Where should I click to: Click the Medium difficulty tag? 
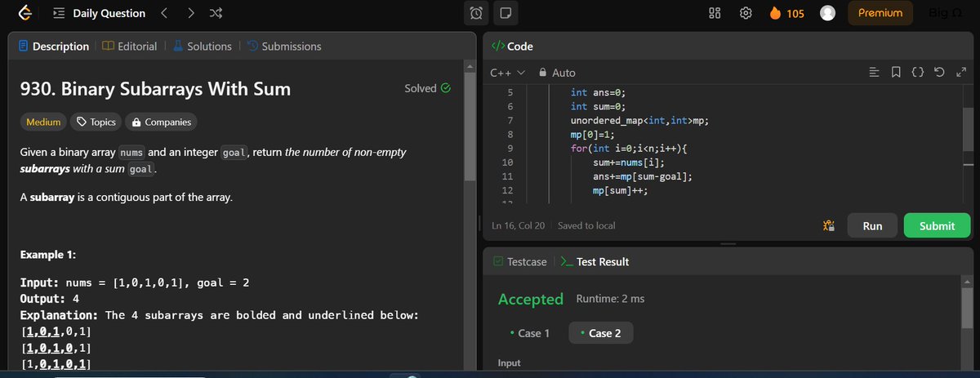click(43, 122)
